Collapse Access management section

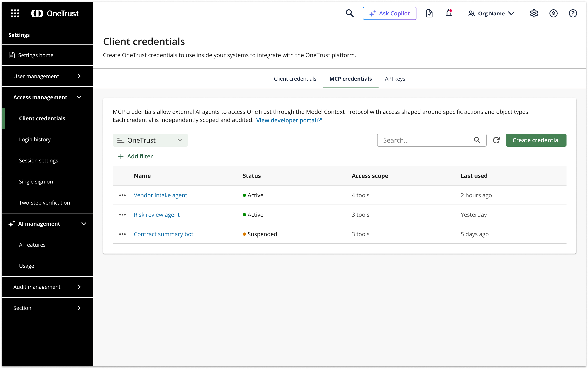pos(47,97)
